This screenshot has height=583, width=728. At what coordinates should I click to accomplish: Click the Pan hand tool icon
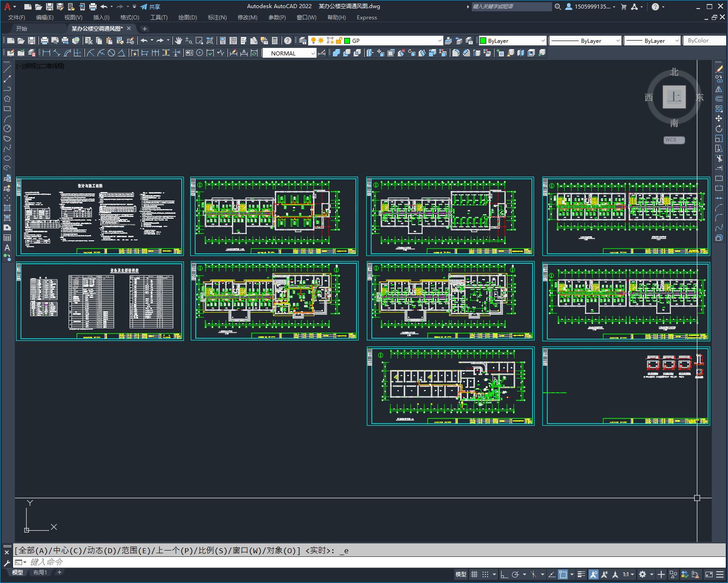pyautogui.click(x=179, y=41)
